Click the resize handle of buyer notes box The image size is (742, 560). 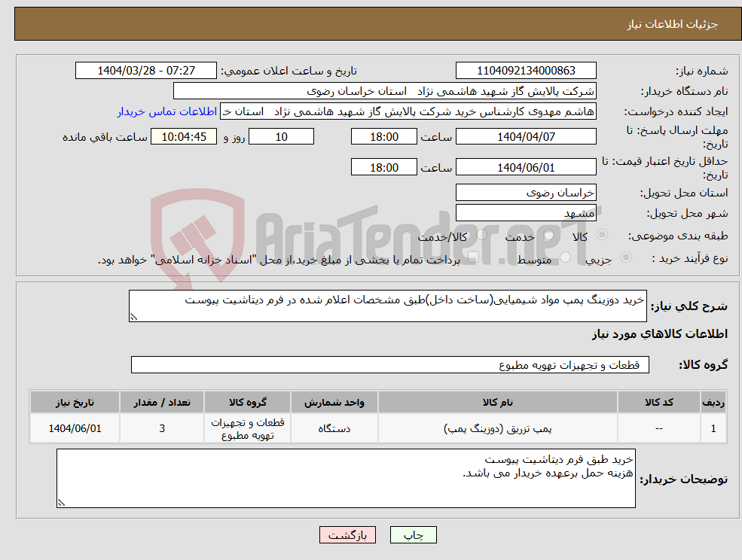click(61, 504)
